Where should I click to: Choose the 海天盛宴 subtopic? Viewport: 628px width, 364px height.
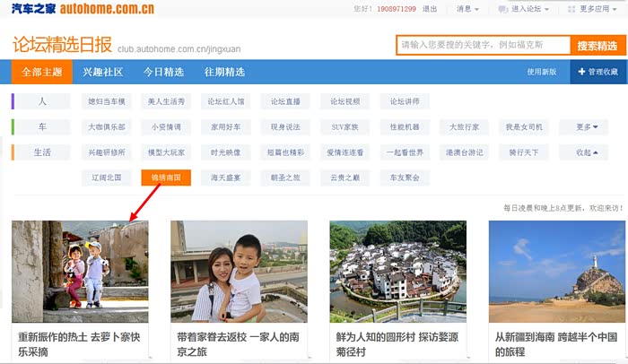pyautogui.click(x=226, y=178)
